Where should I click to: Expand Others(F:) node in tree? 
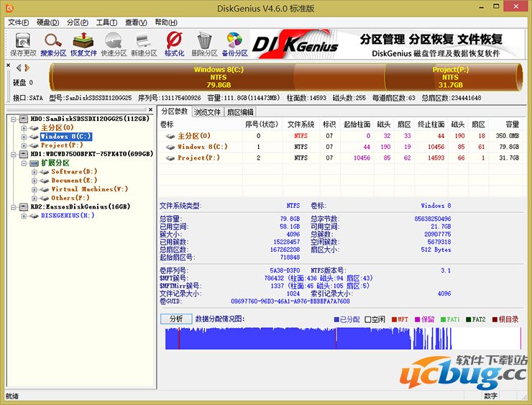(x=35, y=199)
